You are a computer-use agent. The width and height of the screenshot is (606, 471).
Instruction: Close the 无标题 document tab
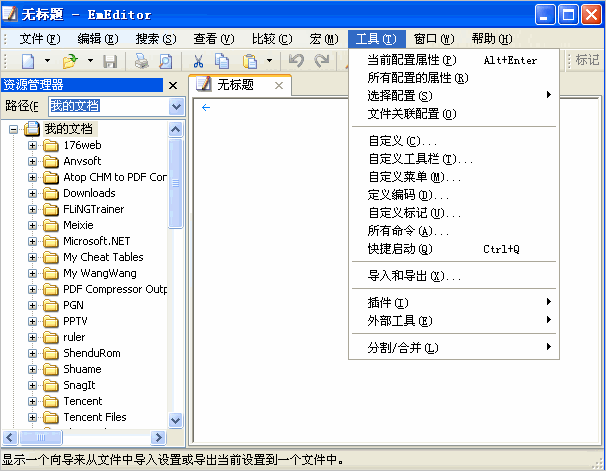tap(279, 85)
